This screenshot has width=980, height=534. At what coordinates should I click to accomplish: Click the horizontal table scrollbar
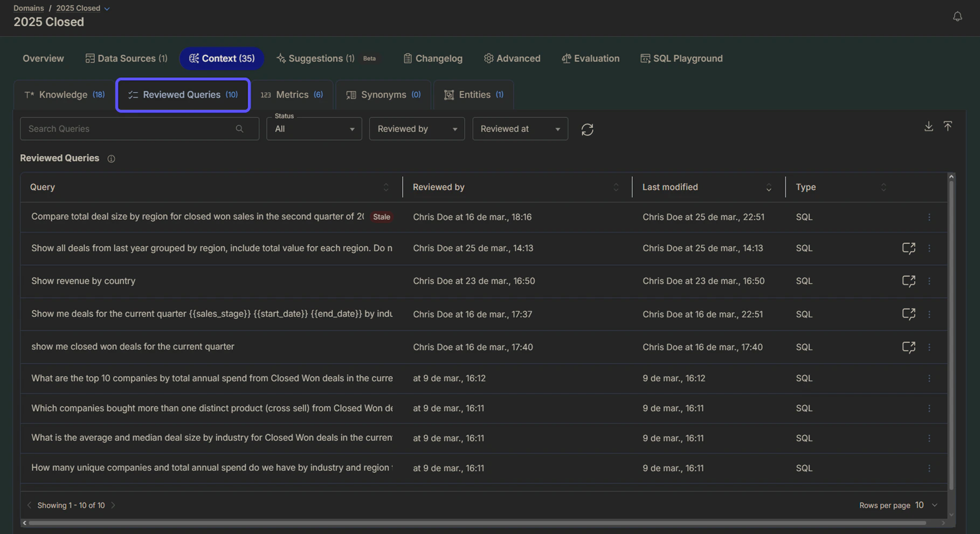[478, 523]
